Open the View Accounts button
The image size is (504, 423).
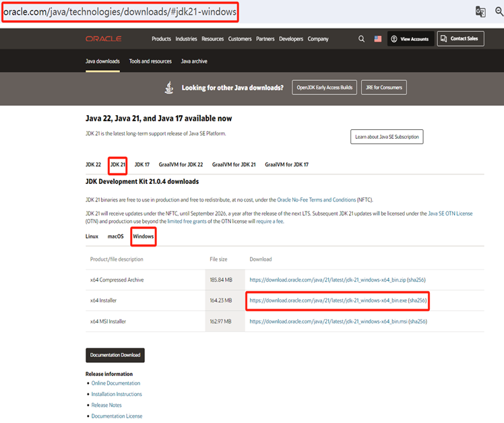(x=410, y=39)
